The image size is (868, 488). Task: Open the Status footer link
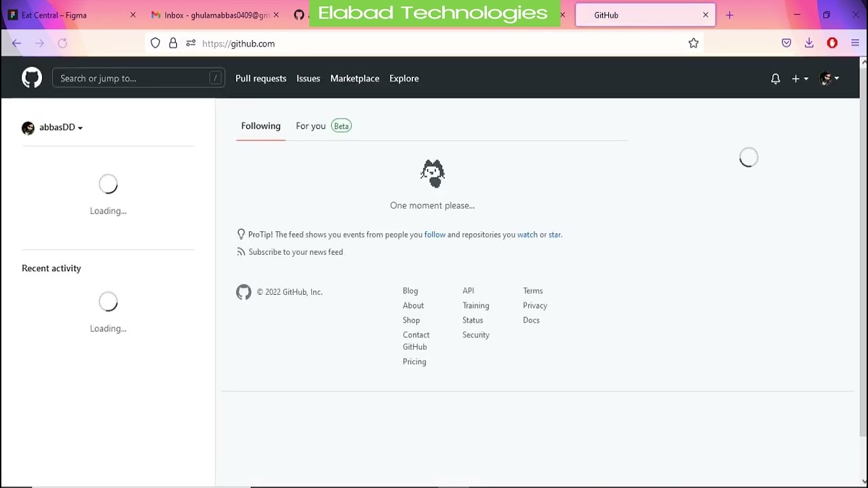click(473, 320)
